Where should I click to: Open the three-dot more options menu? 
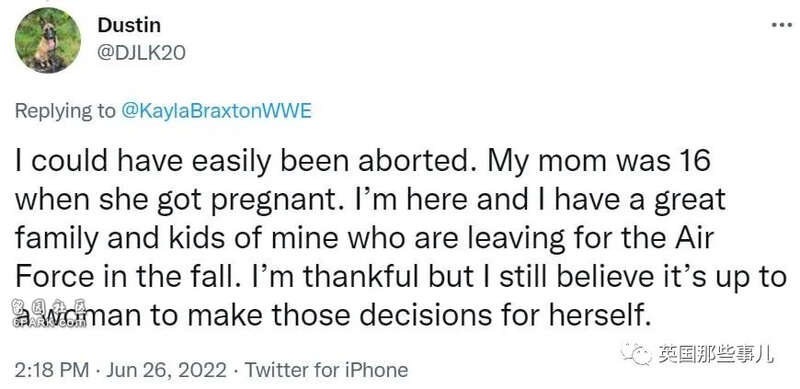[x=781, y=25]
